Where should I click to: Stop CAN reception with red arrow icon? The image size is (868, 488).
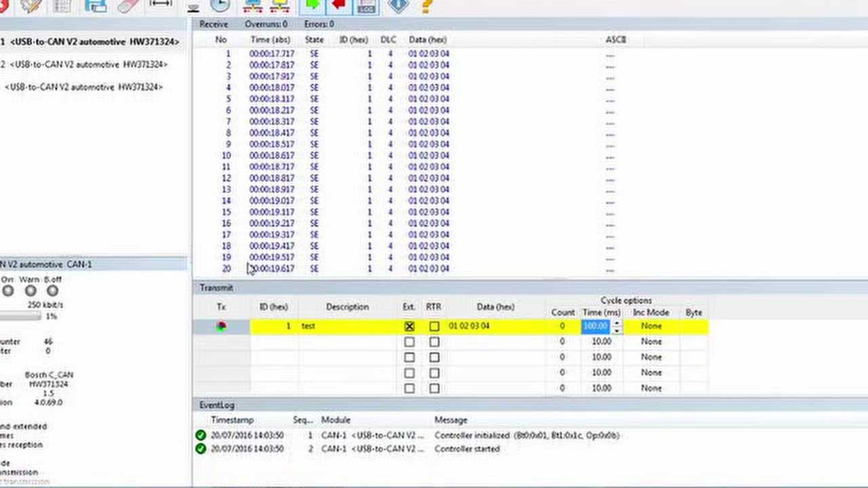(x=338, y=5)
